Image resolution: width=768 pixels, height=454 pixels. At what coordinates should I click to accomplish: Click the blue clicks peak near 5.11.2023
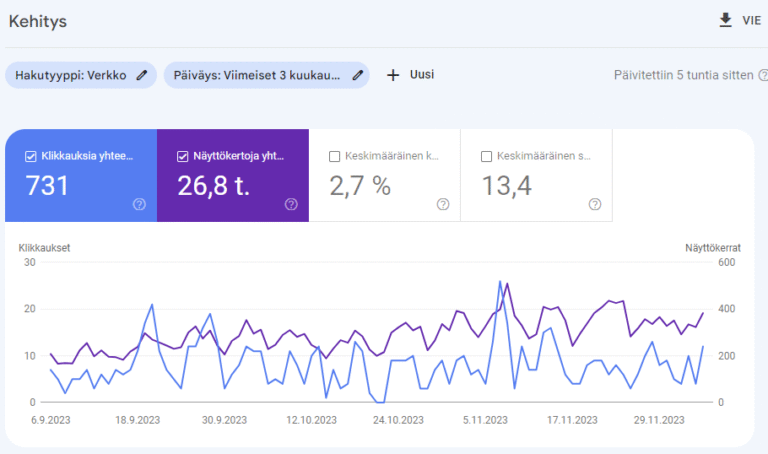click(x=500, y=282)
